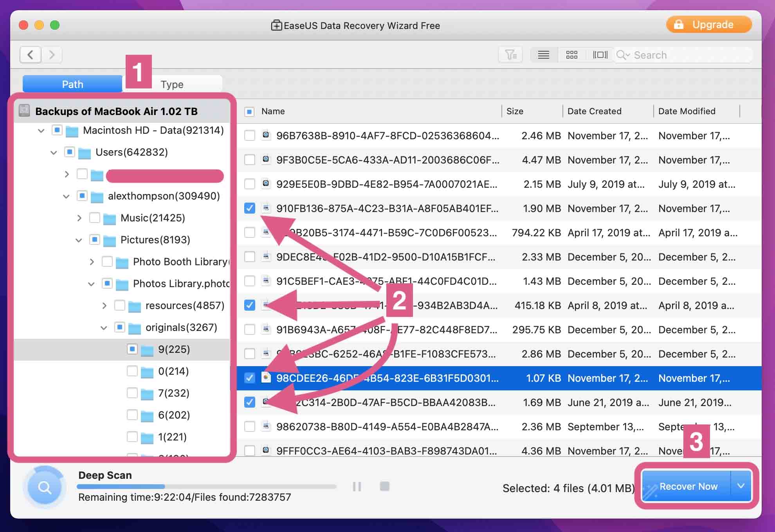This screenshot has height=532, width=775.
Task: Sort by Date Modified column header
Action: pyautogui.click(x=687, y=111)
